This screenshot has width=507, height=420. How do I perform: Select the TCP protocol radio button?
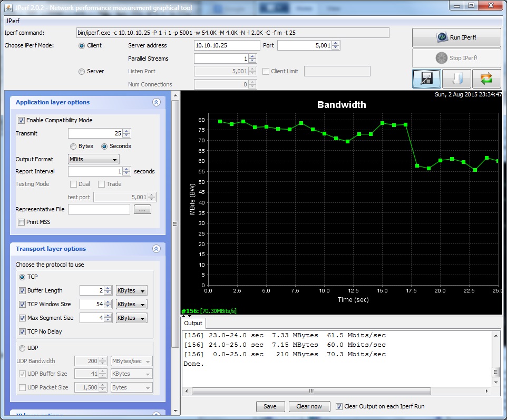click(x=22, y=277)
